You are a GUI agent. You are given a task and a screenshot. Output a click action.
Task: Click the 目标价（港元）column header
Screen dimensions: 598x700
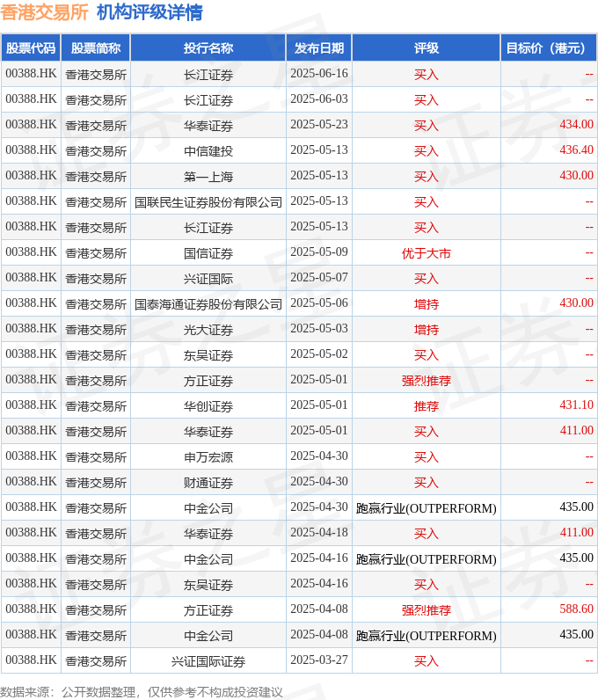[x=549, y=47]
